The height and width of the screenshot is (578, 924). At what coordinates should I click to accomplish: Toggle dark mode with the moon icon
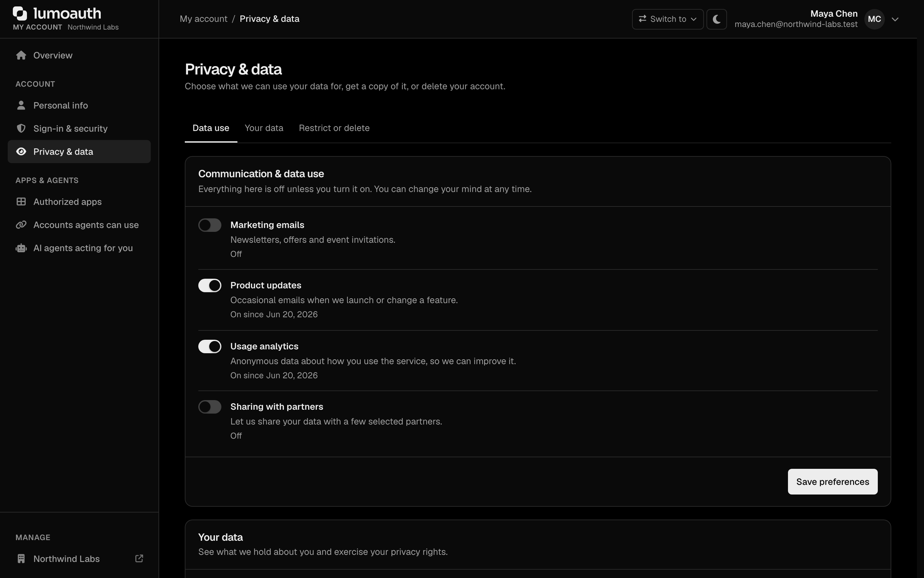[717, 19]
